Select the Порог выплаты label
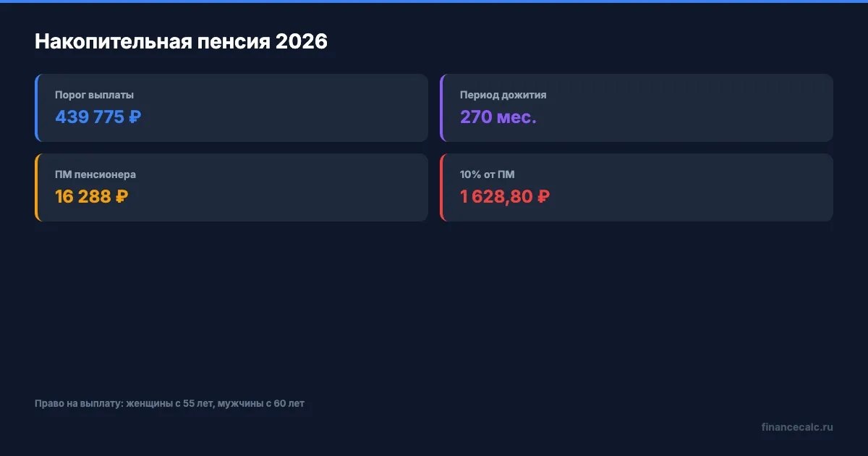Screen dimensions: 868x456 coord(94,95)
